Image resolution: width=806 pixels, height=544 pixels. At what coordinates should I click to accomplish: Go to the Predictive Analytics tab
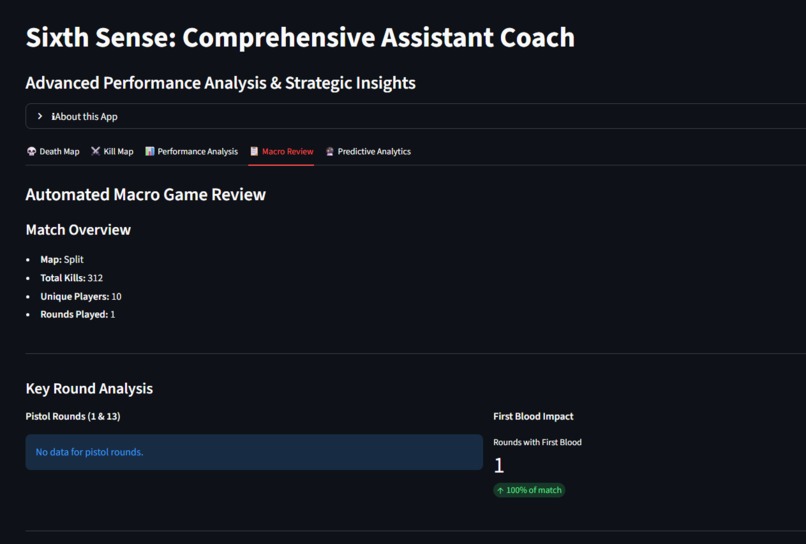368,151
